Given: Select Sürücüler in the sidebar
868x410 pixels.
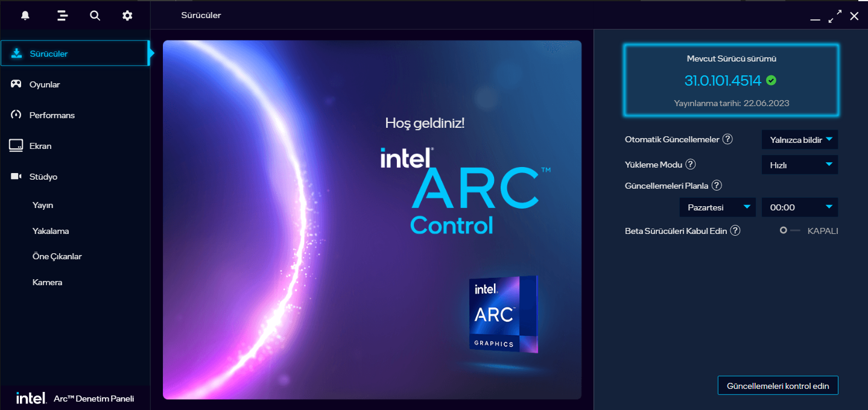Looking at the screenshot, I should click(75, 53).
